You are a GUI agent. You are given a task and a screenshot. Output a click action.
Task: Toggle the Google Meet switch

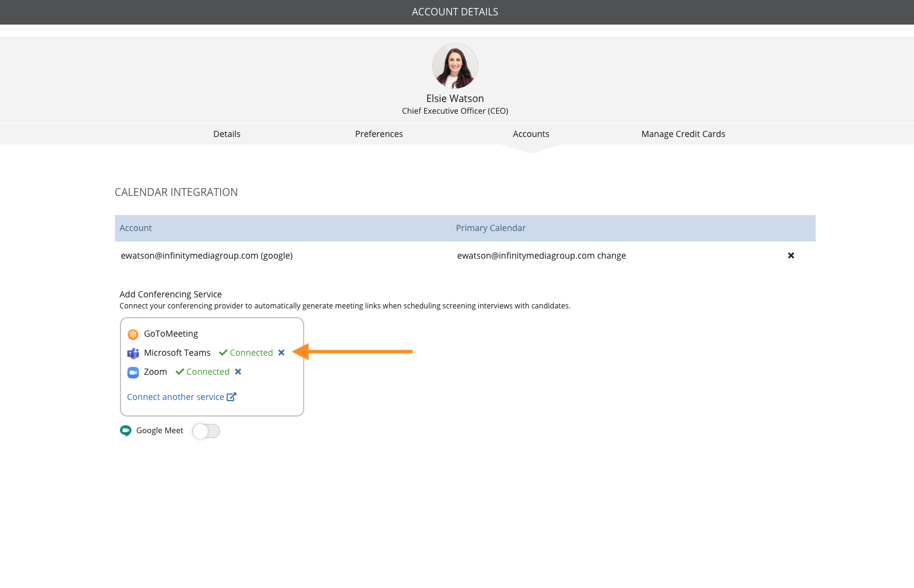pos(206,431)
